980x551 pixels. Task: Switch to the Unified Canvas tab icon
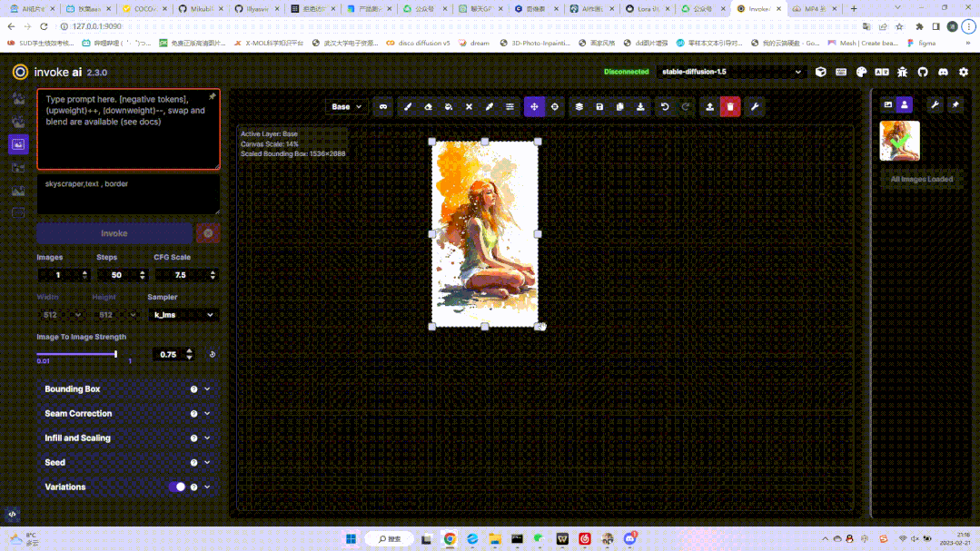(18, 143)
